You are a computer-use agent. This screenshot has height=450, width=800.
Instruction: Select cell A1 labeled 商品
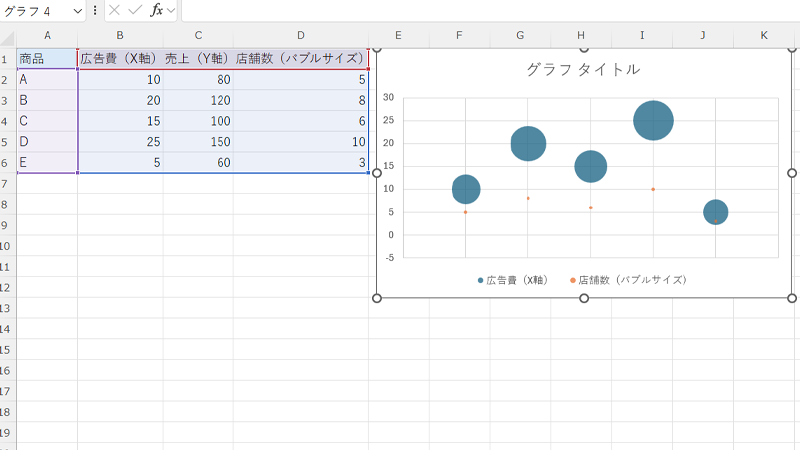[47, 59]
